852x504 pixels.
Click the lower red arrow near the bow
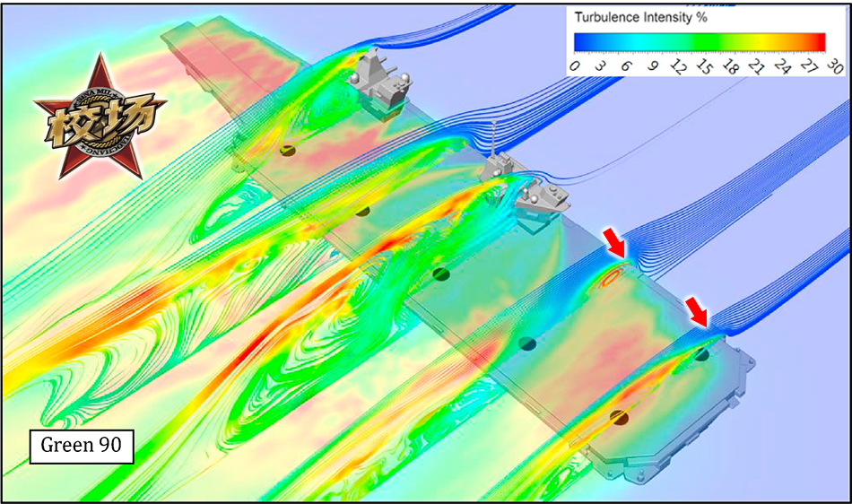click(695, 313)
